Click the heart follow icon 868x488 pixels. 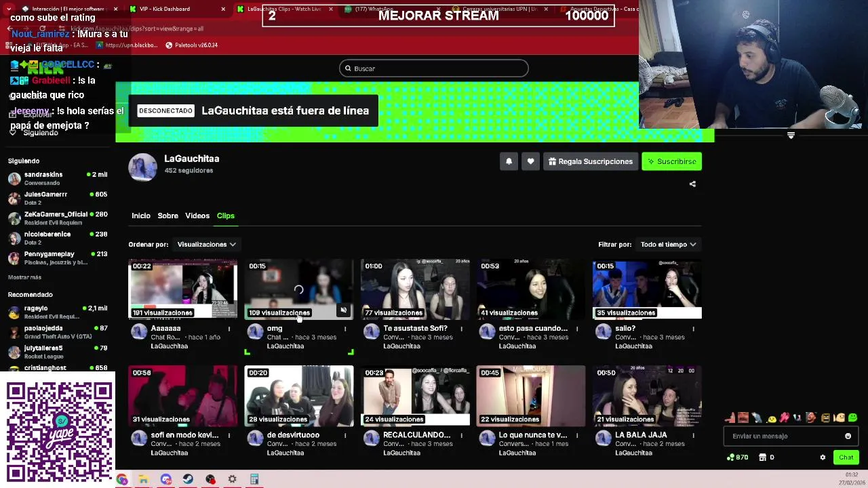[x=530, y=161]
